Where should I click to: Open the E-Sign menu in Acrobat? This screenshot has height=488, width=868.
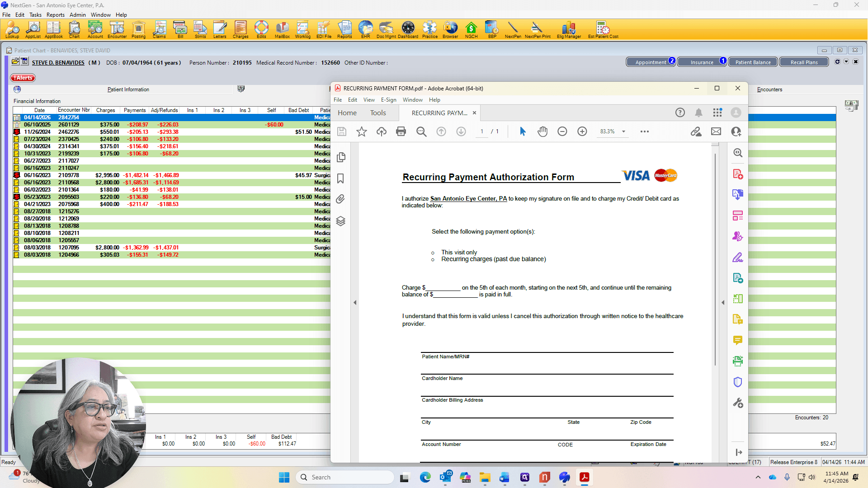388,100
